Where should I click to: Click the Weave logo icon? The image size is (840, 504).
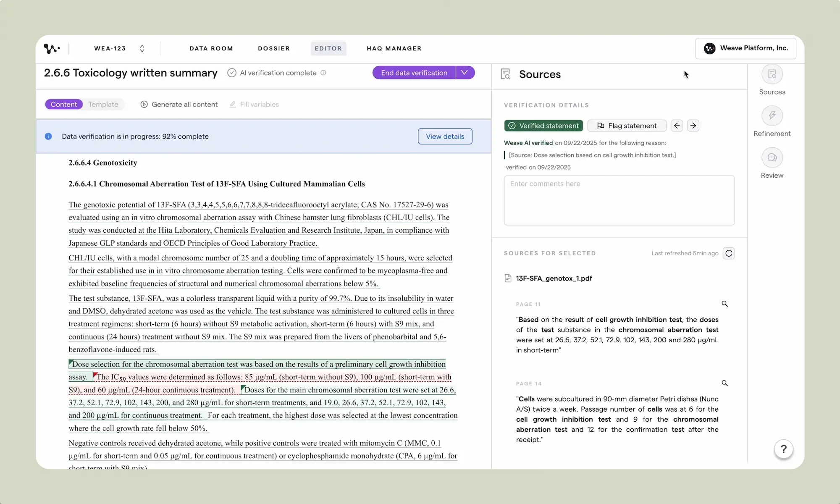coord(51,49)
